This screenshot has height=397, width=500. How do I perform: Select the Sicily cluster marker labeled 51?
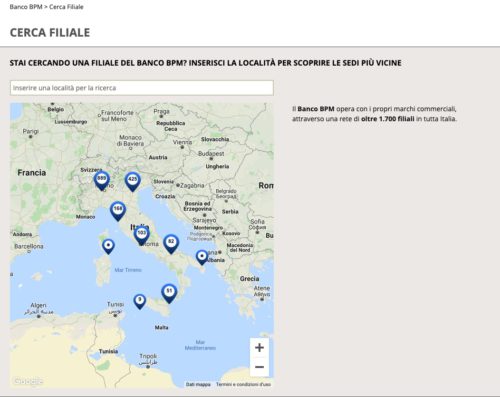click(169, 293)
